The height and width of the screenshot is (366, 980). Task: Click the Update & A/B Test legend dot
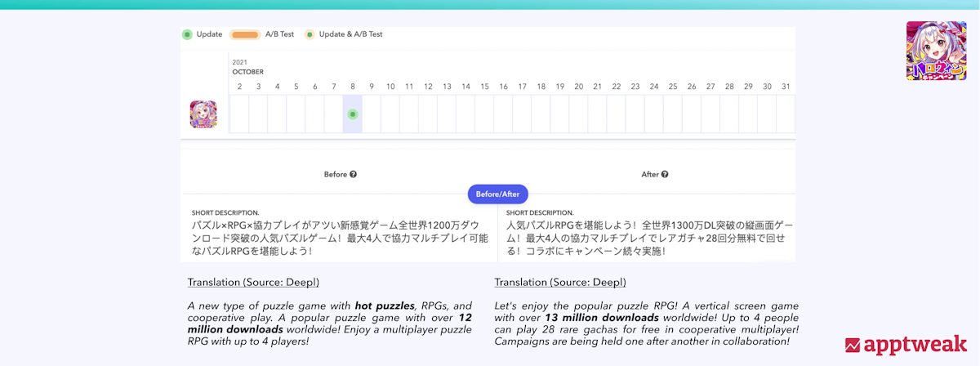(x=310, y=34)
